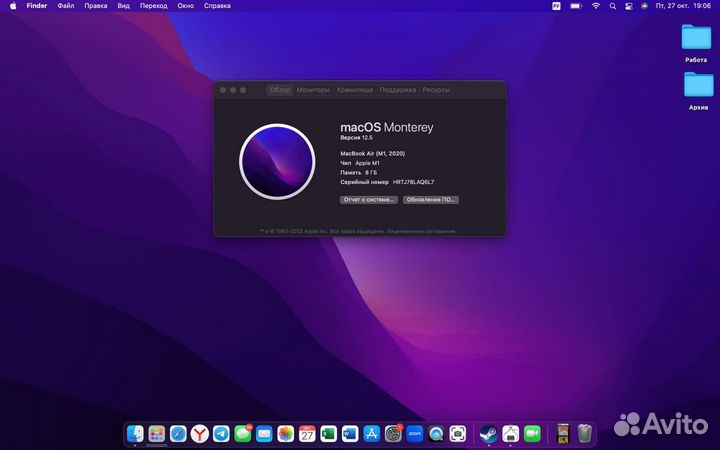Open Calendar showing 27 in the dock

(x=307, y=433)
